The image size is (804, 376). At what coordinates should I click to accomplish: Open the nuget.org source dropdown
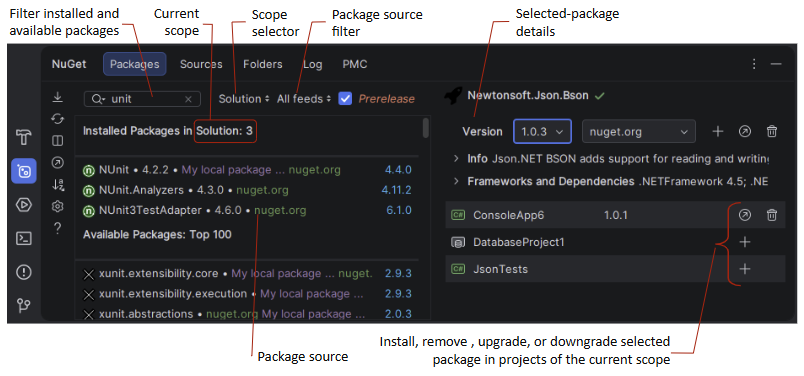click(639, 131)
